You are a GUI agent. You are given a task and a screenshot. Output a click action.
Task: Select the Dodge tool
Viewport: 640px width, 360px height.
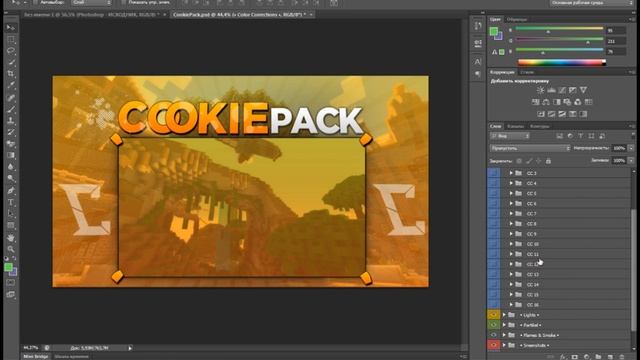tap(11, 178)
